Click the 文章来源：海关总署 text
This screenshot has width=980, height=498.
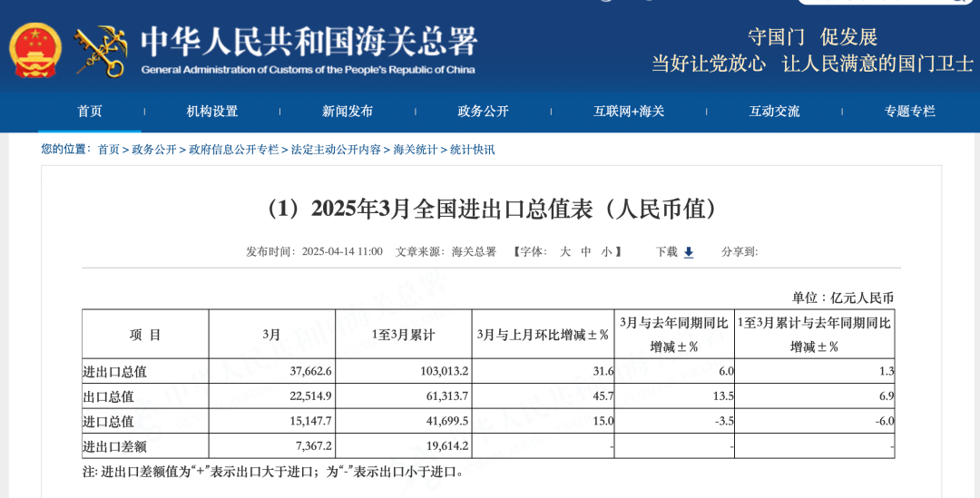[446, 252]
